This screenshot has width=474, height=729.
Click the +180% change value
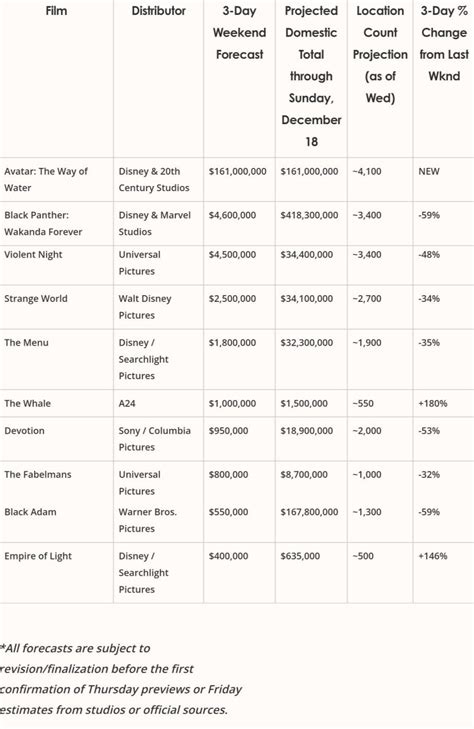tap(433, 403)
